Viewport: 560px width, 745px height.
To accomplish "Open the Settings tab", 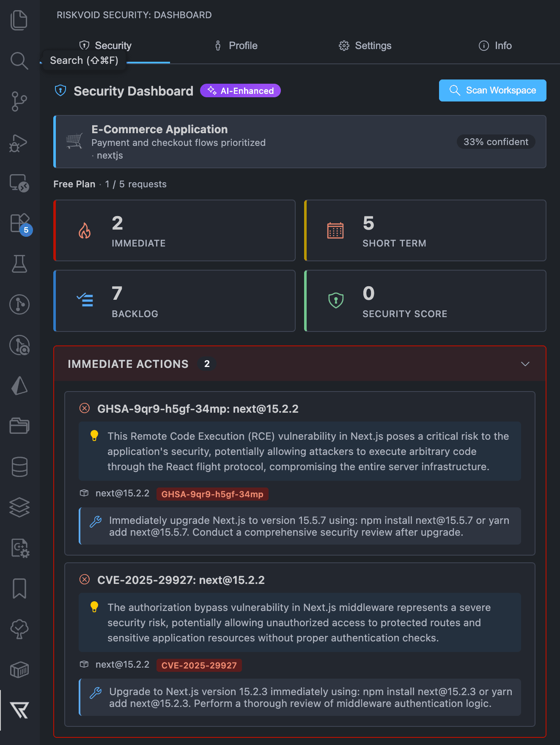I will (x=365, y=46).
